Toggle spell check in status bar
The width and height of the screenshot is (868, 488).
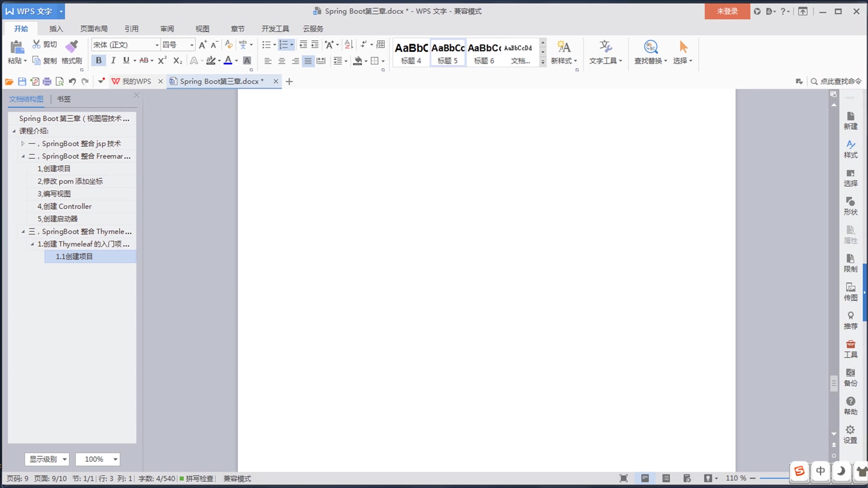coord(196,479)
